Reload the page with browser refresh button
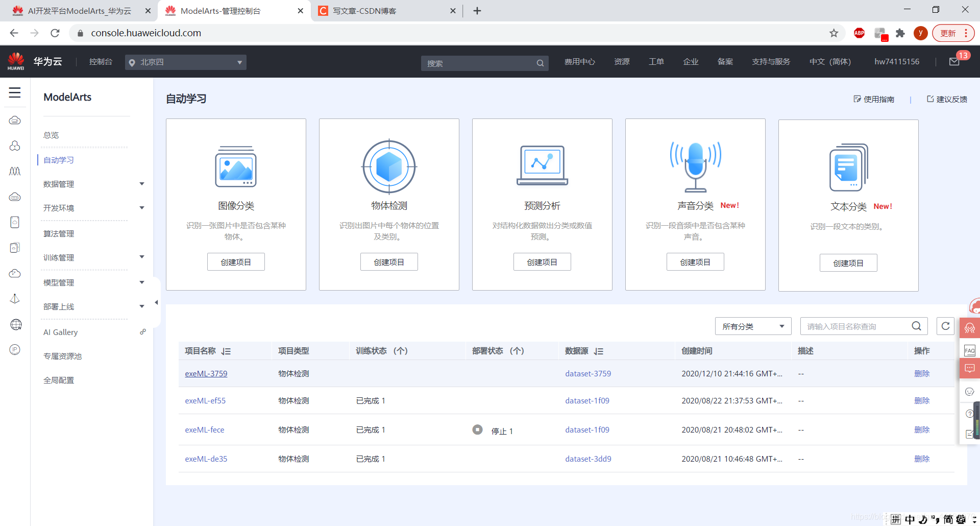 pyautogui.click(x=55, y=33)
